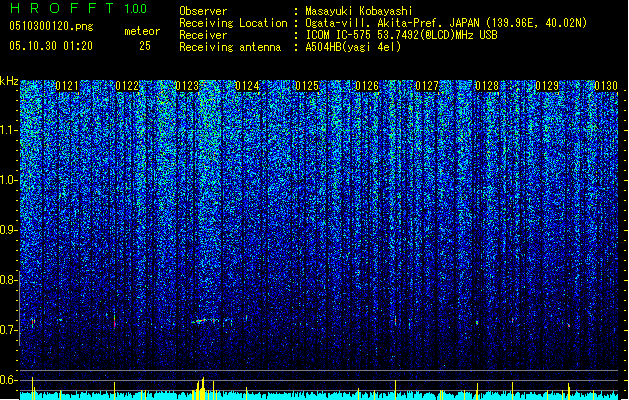Click the Observer field label
629x400 pixels.
(x=203, y=11)
